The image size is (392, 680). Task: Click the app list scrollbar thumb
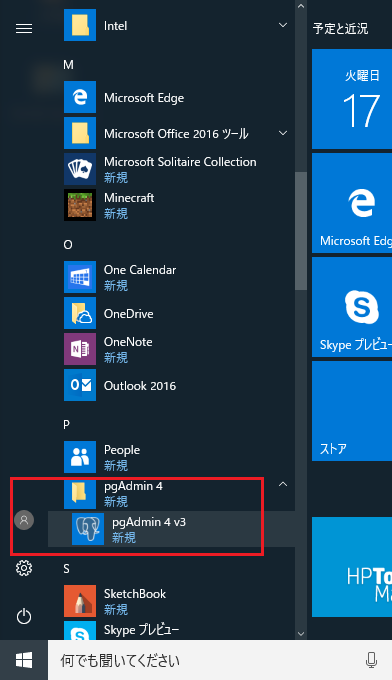[x=301, y=231]
